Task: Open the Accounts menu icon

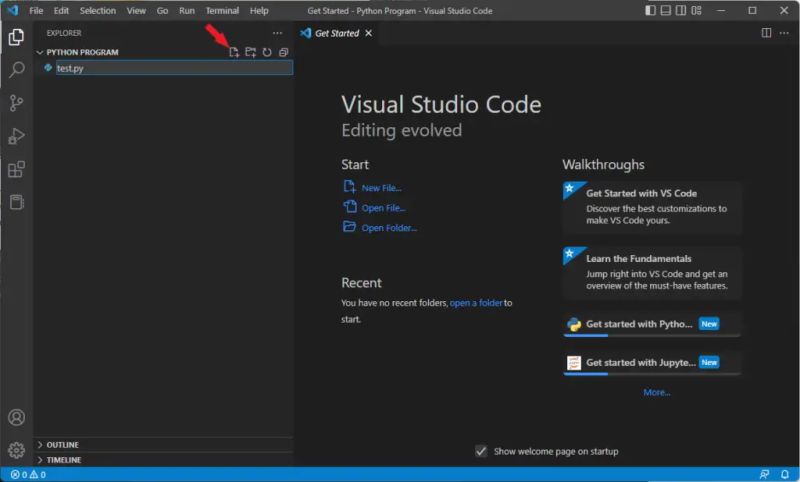Action: tap(16, 418)
